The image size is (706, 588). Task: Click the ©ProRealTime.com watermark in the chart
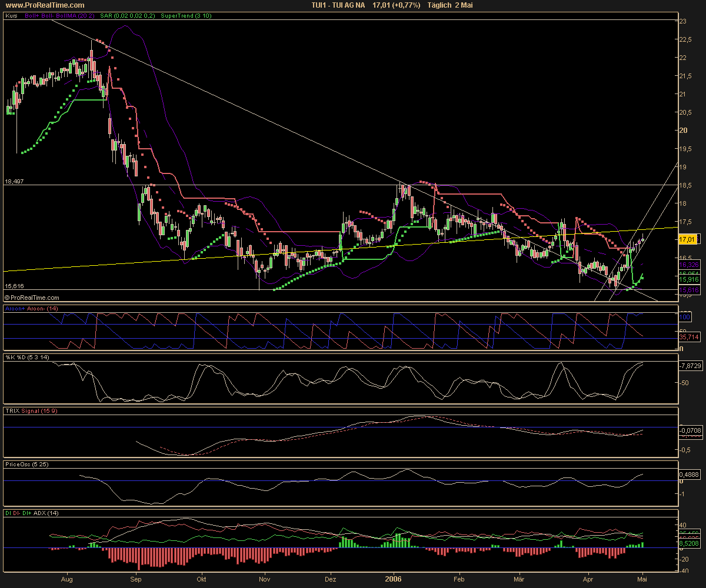click(x=32, y=298)
